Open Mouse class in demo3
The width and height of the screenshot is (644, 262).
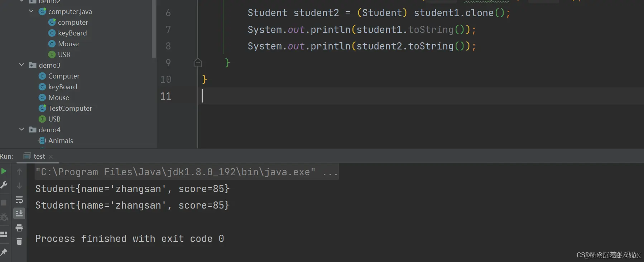click(x=59, y=97)
